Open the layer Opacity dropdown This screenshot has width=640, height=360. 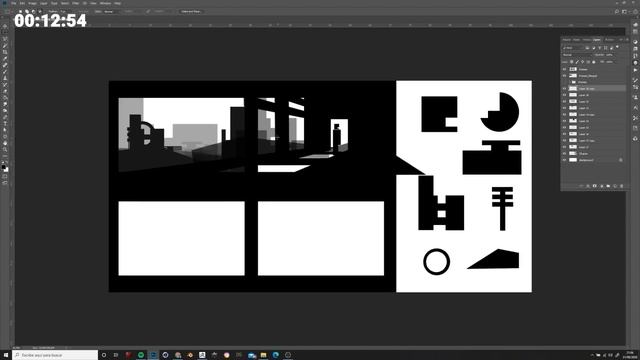click(609, 55)
